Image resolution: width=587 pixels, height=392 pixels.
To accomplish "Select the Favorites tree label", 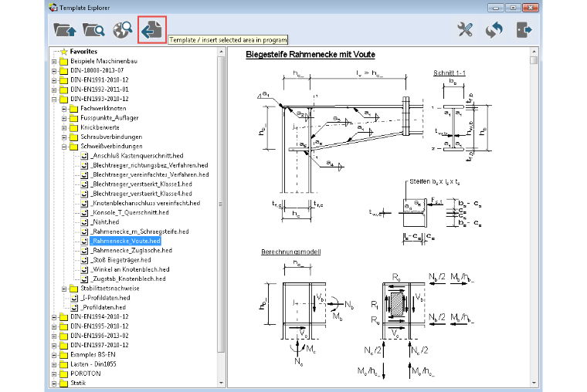I will pos(83,52).
